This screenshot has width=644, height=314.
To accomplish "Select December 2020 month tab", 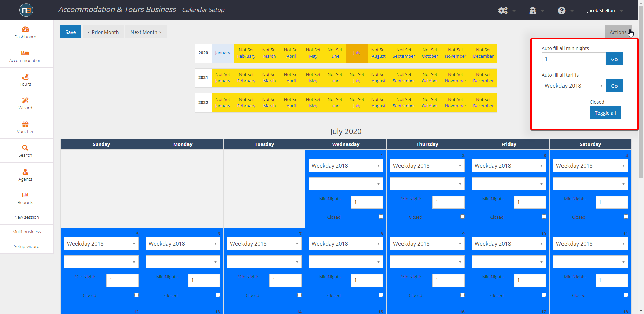I will click(x=483, y=53).
